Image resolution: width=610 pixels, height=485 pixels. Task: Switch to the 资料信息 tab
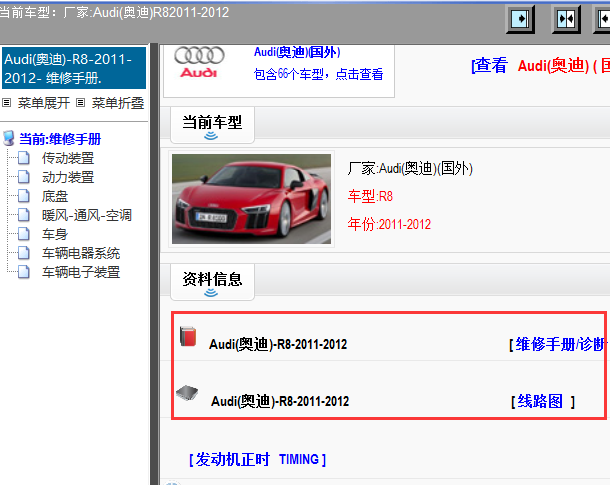click(x=212, y=282)
